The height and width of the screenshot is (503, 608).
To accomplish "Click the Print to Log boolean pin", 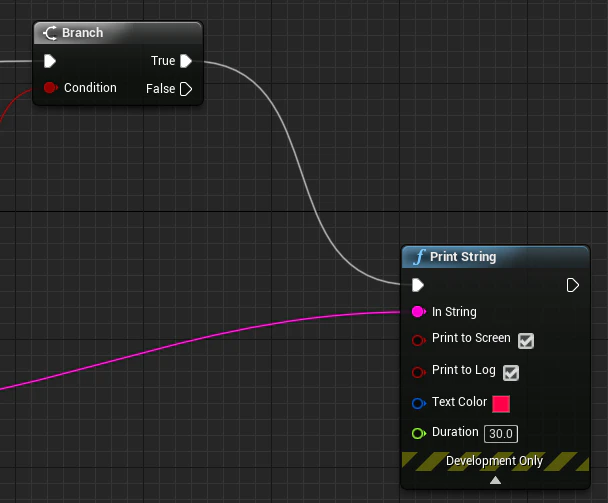I will tap(419, 372).
